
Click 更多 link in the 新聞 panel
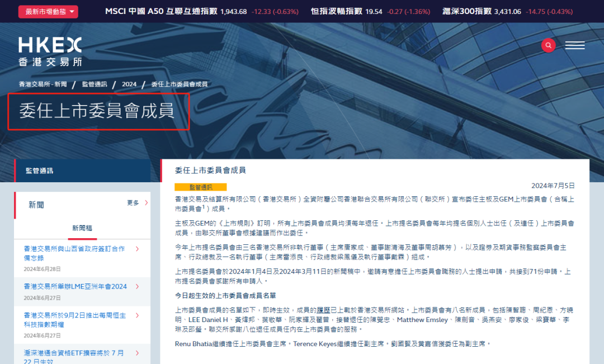133,202
